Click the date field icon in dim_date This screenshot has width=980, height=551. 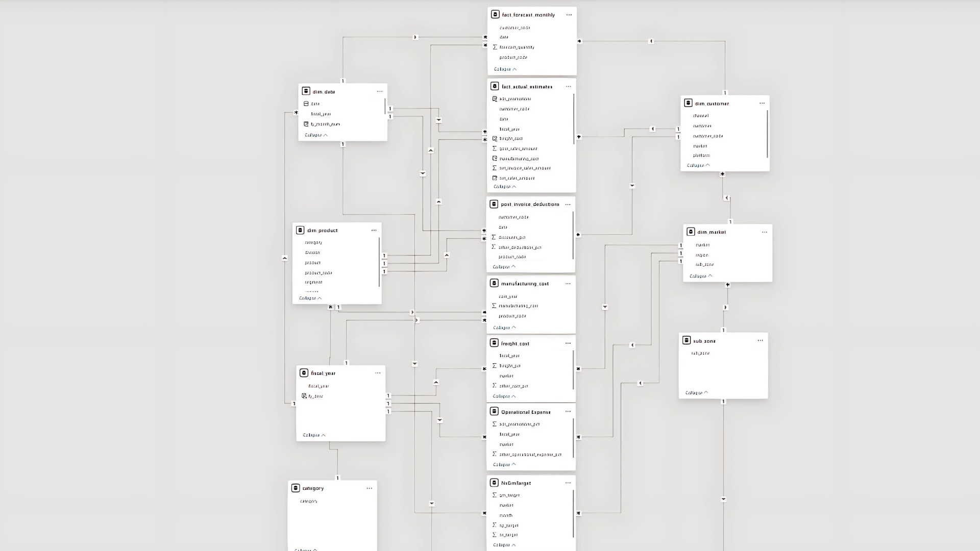(x=306, y=104)
